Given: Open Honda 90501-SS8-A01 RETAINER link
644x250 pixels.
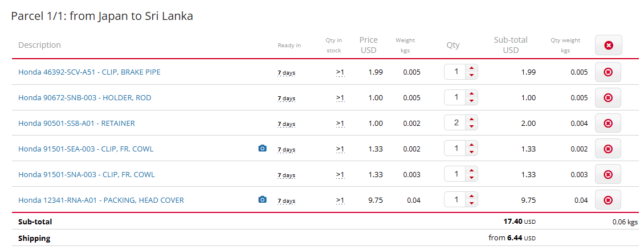Looking at the screenshot, I should (x=76, y=123).
